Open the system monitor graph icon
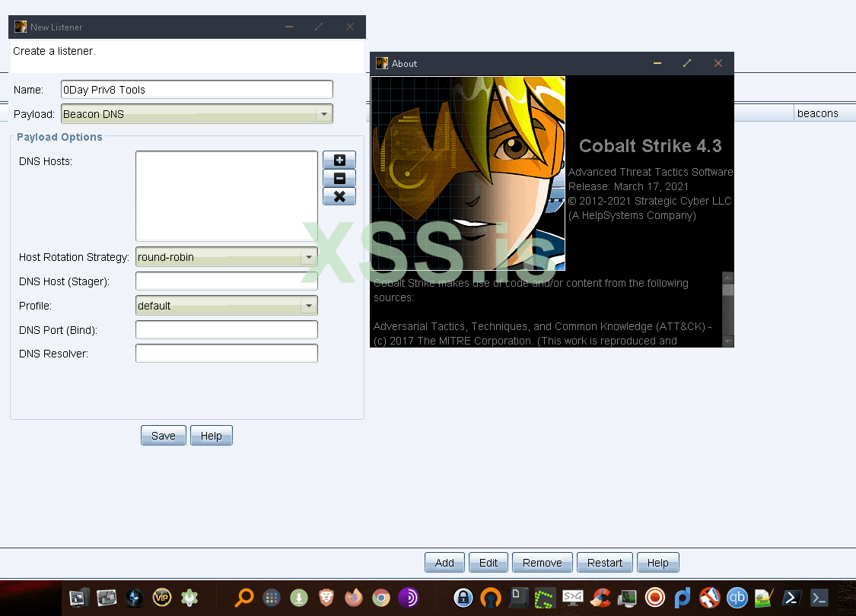The width and height of the screenshot is (856, 616). pyautogui.click(x=627, y=598)
